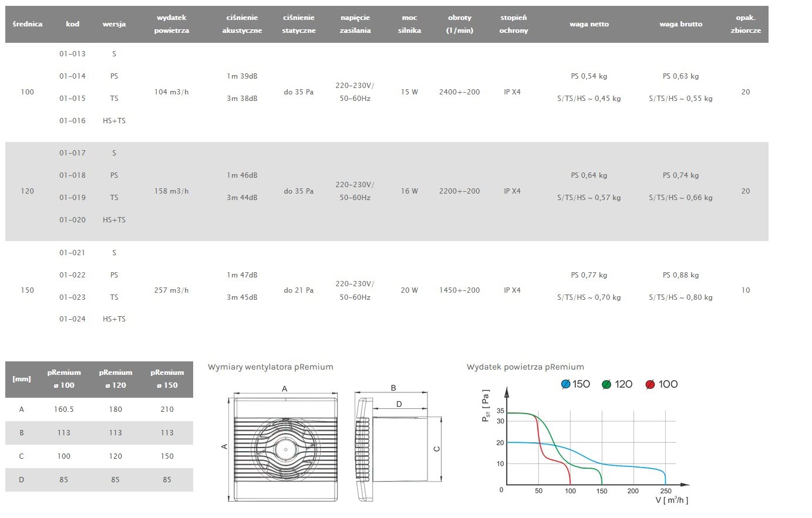Select product code 01-014
The image size is (812, 518).
pyautogui.click(x=72, y=76)
